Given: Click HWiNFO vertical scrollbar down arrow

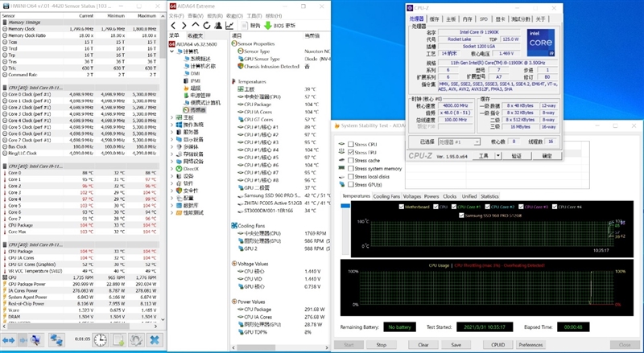Looking at the screenshot, I should click(163, 319).
